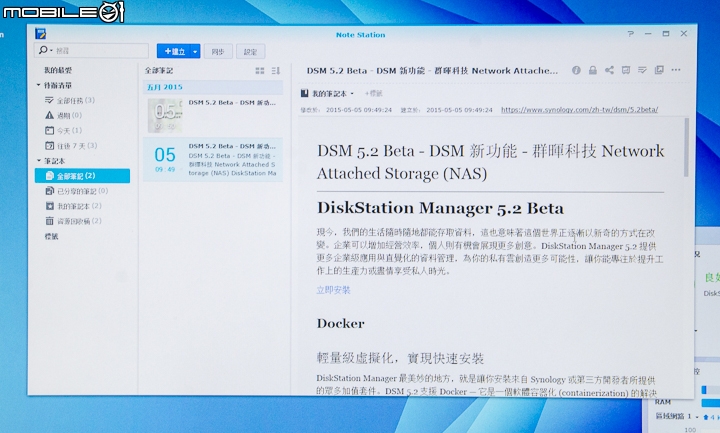Screen dimensions: 720x433
Task: Share the note using the share icon
Action: [x=609, y=70]
